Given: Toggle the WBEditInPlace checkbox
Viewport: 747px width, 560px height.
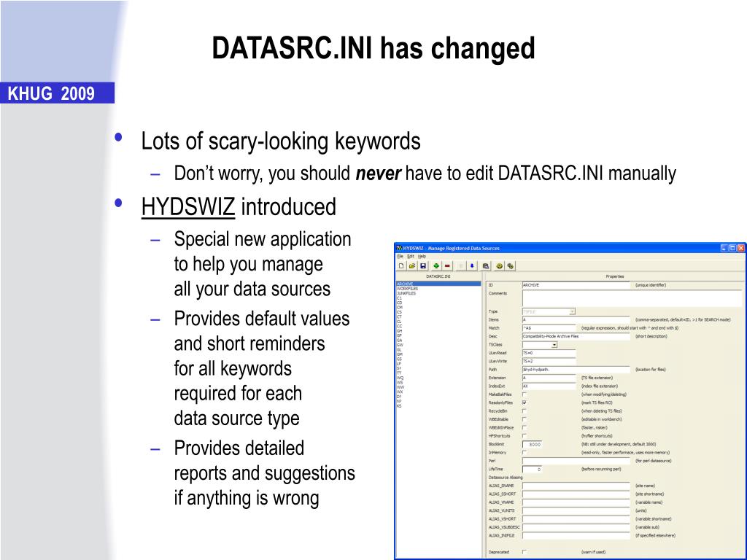Looking at the screenshot, I should tap(525, 427).
